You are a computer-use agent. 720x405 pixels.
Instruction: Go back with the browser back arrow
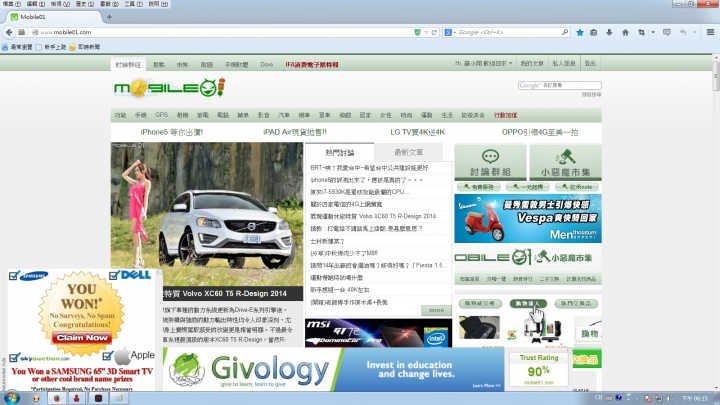tap(9, 32)
